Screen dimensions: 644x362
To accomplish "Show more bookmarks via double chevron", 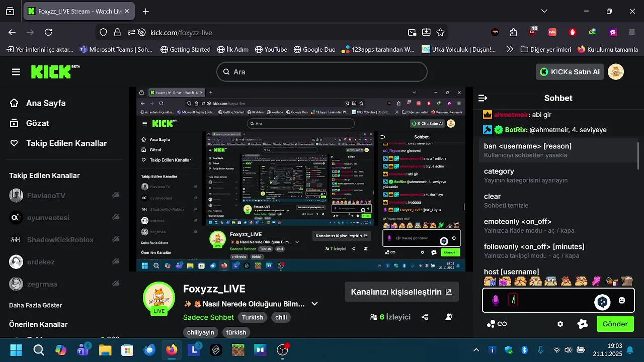I will pos(510,49).
